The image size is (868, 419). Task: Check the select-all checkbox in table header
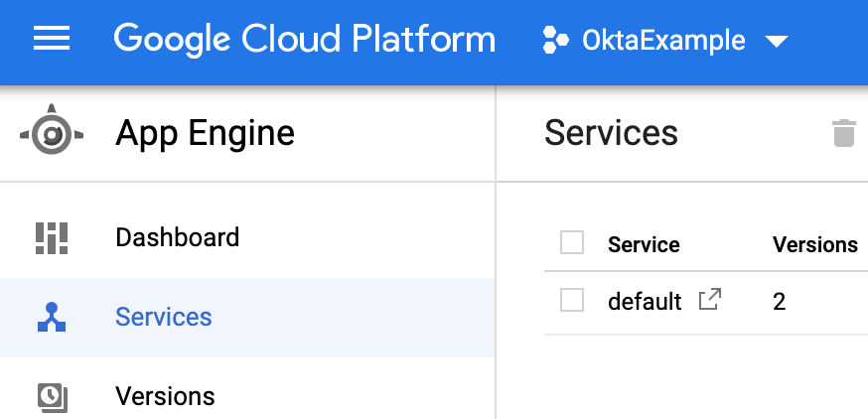pos(572,243)
